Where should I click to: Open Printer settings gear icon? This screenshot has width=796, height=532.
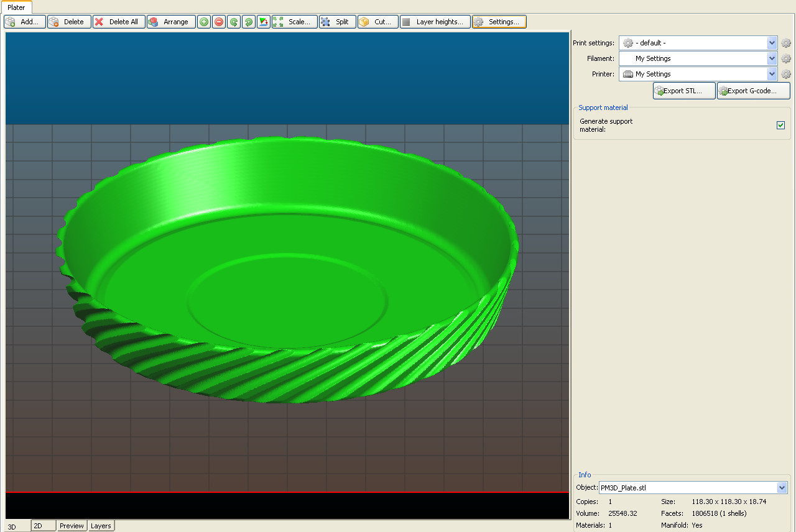point(786,74)
